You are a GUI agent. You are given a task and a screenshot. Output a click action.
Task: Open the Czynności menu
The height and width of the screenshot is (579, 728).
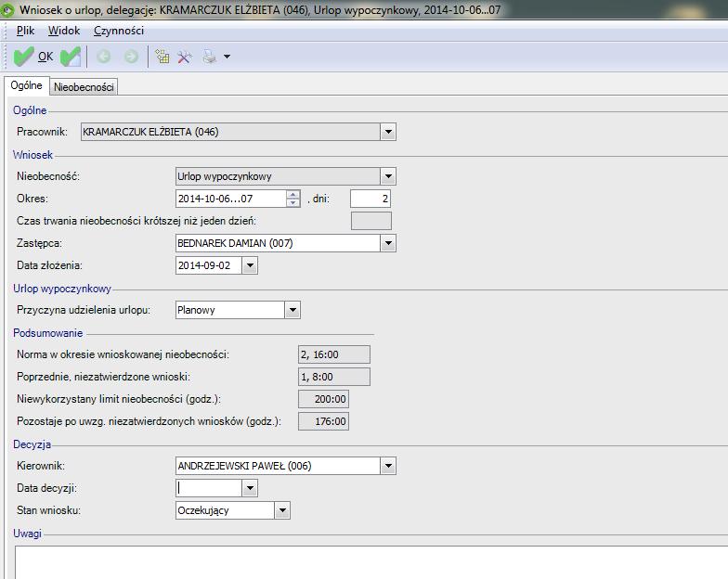[x=119, y=31]
